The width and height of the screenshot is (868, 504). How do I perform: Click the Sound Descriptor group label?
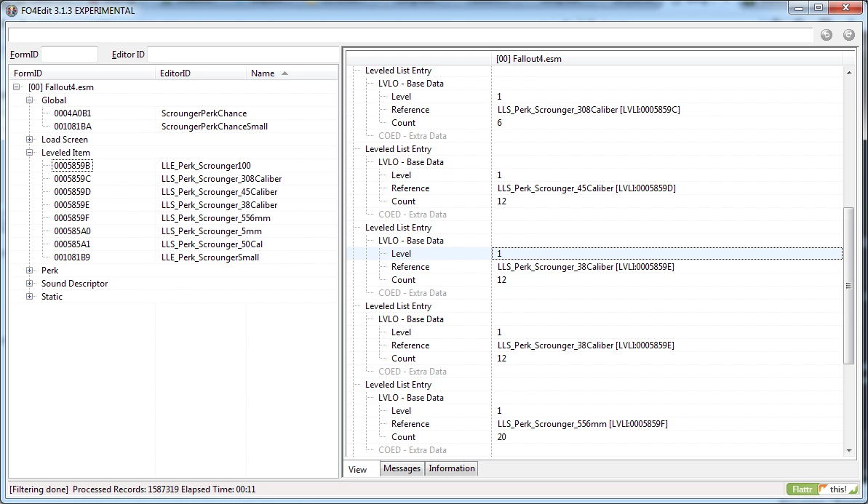click(x=74, y=283)
